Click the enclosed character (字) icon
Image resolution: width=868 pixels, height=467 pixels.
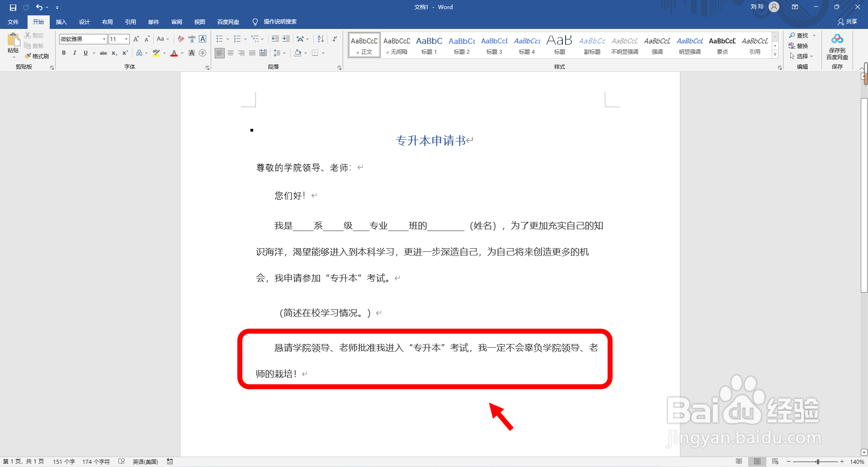(203, 53)
